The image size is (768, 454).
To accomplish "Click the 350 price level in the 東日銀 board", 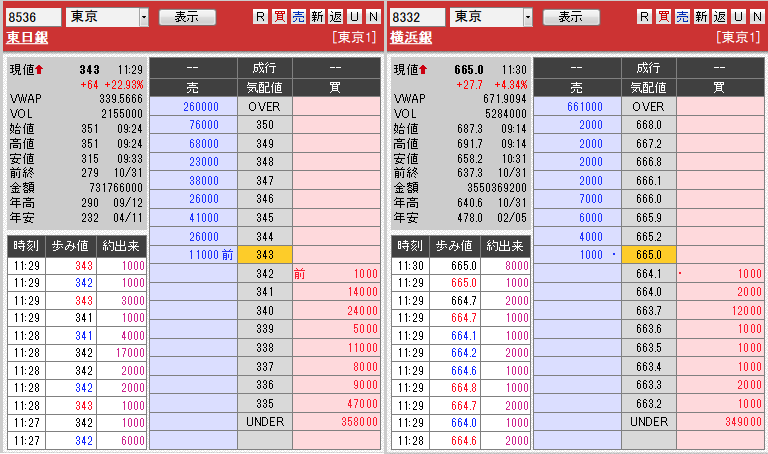I will [x=265, y=125].
